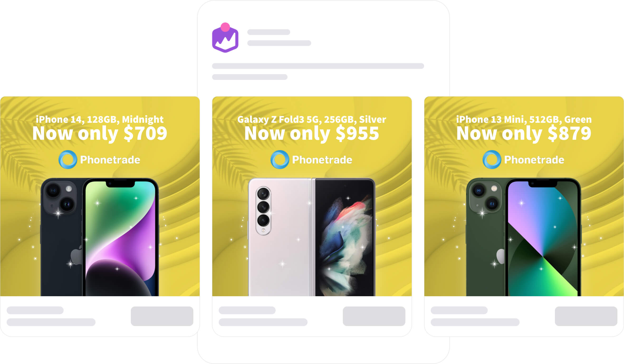
Task: Click the button under Galaxy Z Fold3 card
Action: pyautogui.click(x=374, y=316)
